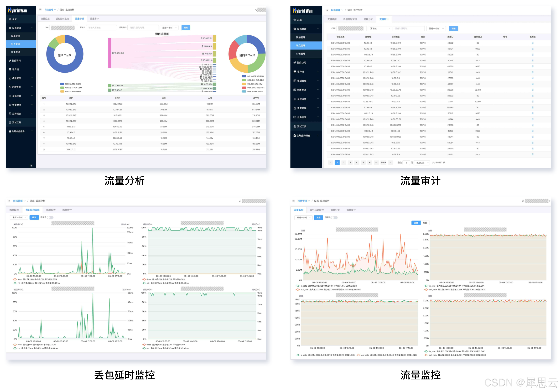The width and height of the screenshot is (559, 392).
Task: Go to page 5 in pagination
Action: (363, 163)
